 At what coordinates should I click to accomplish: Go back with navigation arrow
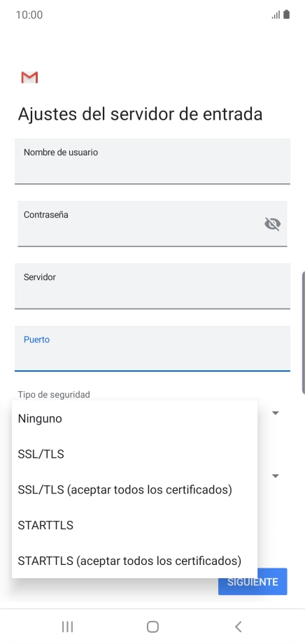coord(238,626)
